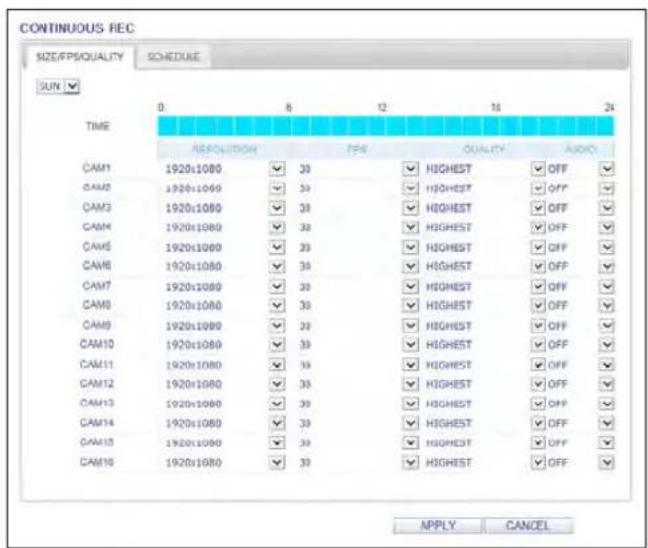
Task: Click the CAM1 row label
Action: point(96,168)
